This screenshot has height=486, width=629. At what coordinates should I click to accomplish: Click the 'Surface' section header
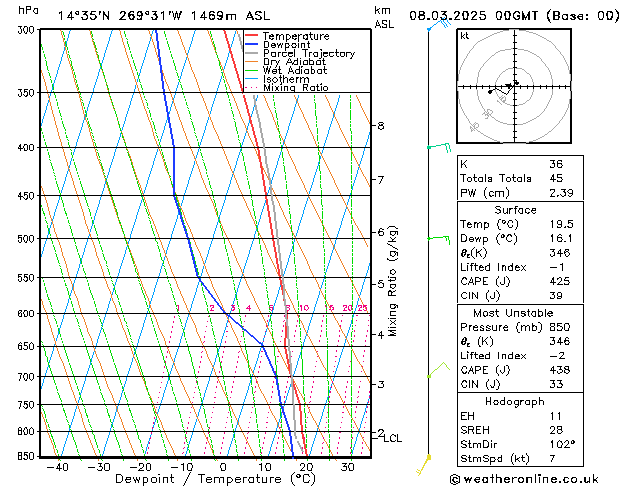pos(515,210)
